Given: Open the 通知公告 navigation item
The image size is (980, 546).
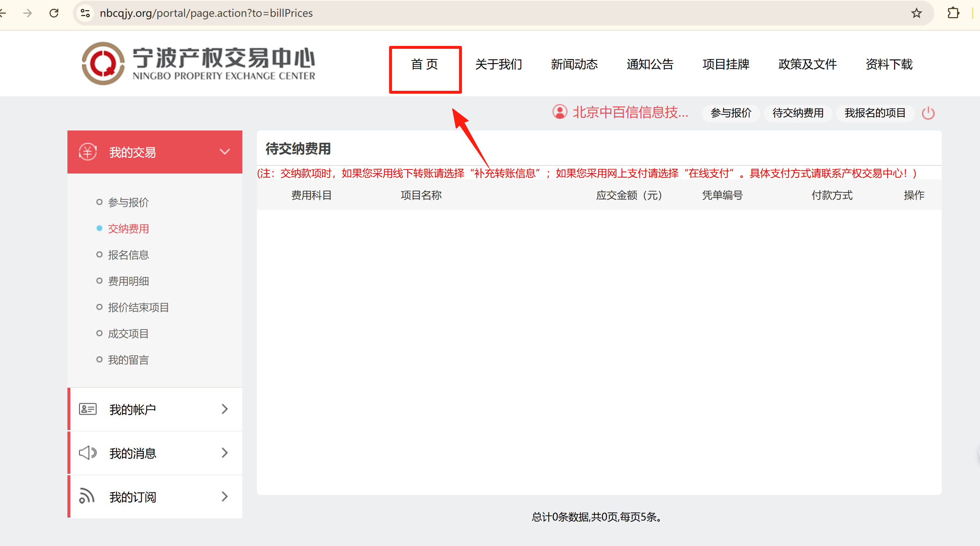Looking at the screenshot, I should [650, 64].
